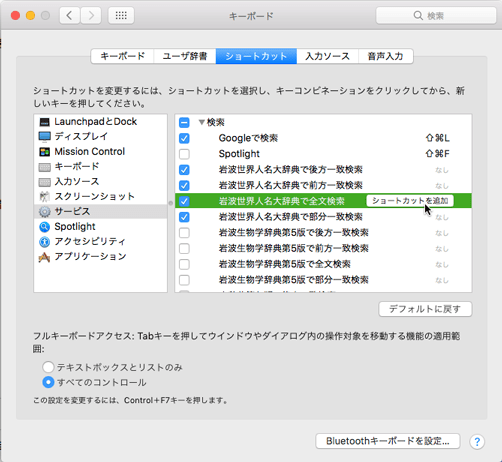Uncheck the Googleで検索 checkbox
The height and width of the screenshot is (462, 502).
184,138
